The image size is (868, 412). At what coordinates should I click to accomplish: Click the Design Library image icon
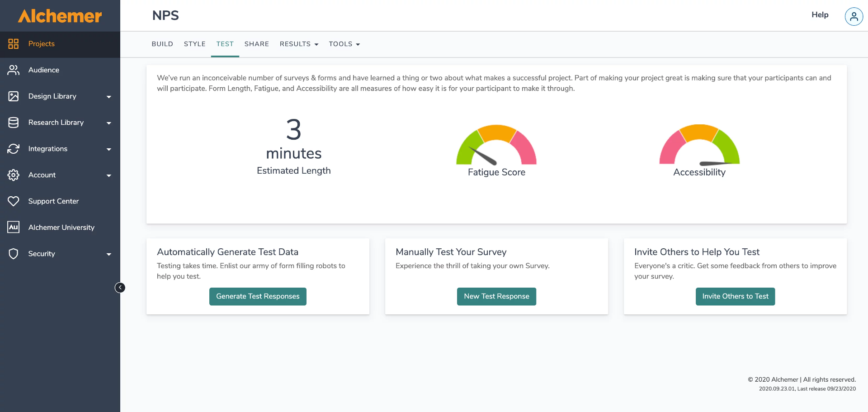tap(14, 96)
